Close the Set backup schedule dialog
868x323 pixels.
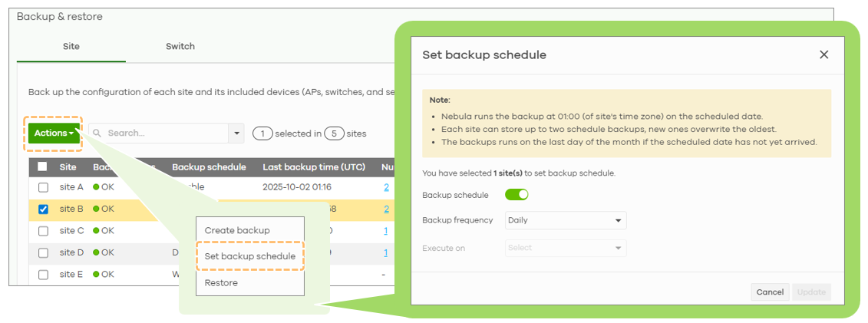pos(823,54)
